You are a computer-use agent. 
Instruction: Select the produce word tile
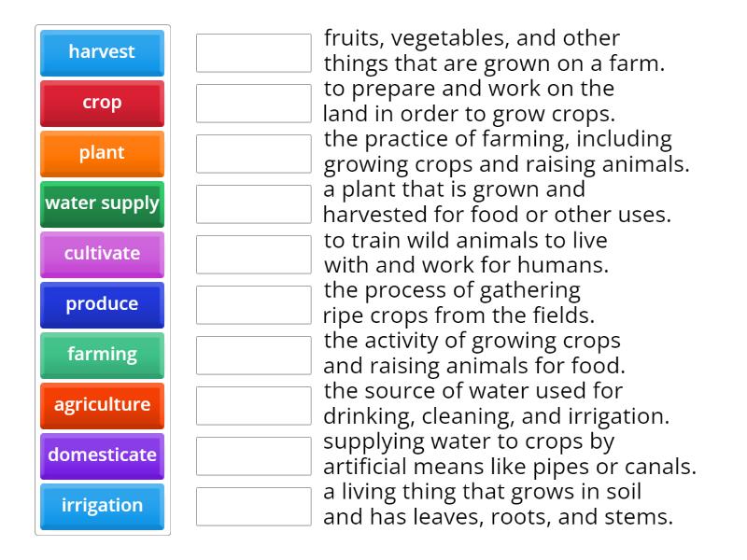[102, 305]
